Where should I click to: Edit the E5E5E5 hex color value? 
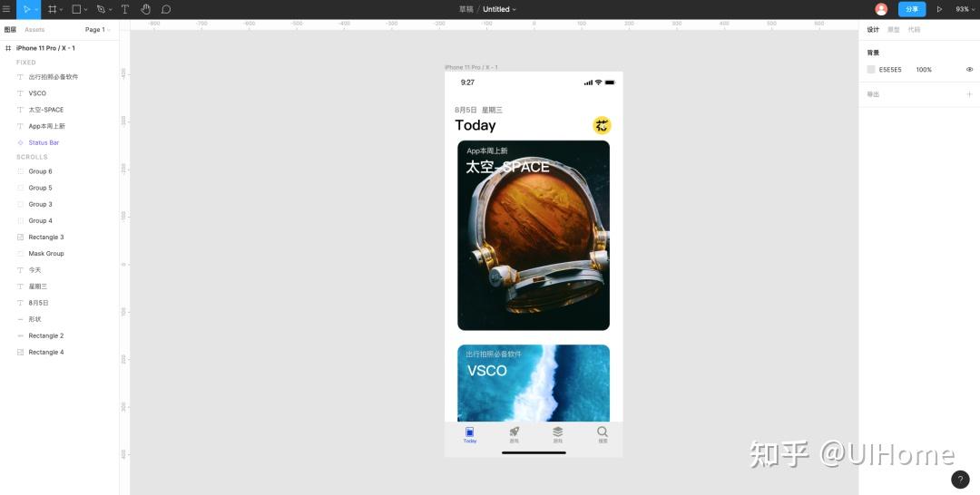[890, 69]
